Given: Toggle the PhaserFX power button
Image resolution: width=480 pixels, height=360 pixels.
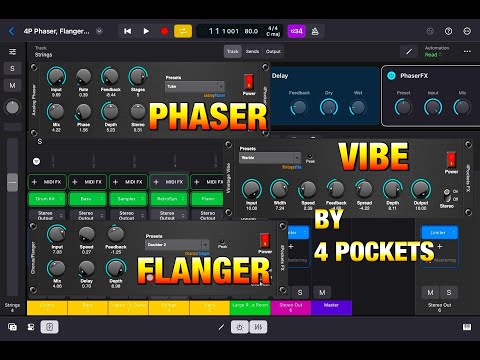Looking at the screenshot, I should click(391, 76).
